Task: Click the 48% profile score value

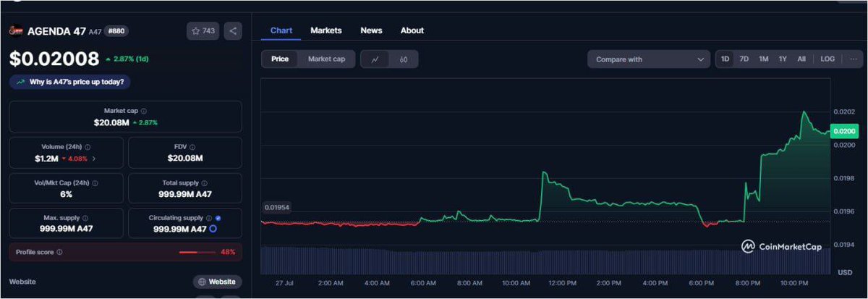Action: [x=228, y=252]
